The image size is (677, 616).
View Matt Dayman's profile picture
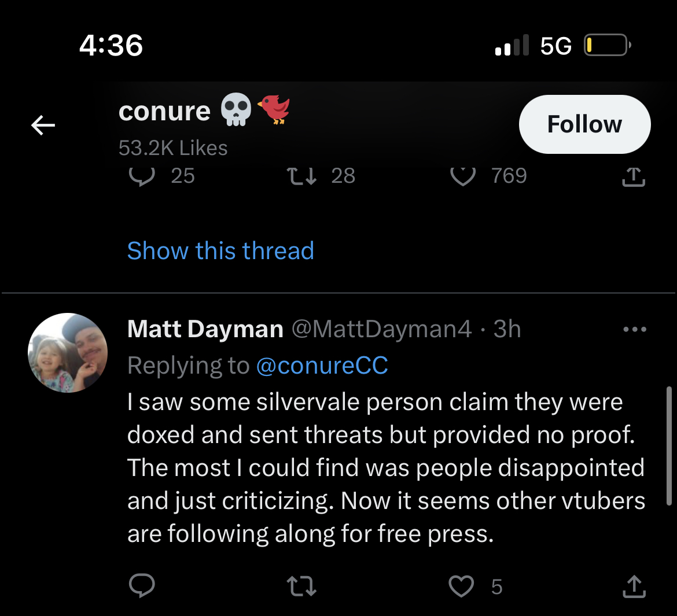[x=68, y=353]
